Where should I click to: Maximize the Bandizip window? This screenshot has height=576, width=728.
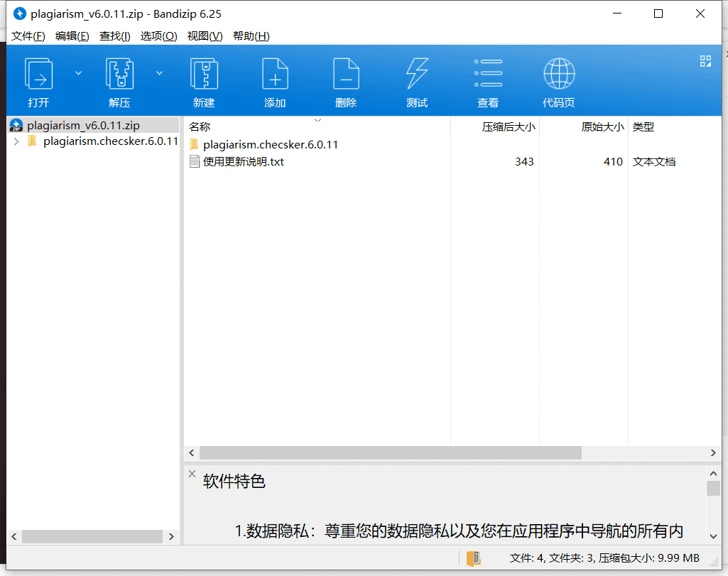658,14
